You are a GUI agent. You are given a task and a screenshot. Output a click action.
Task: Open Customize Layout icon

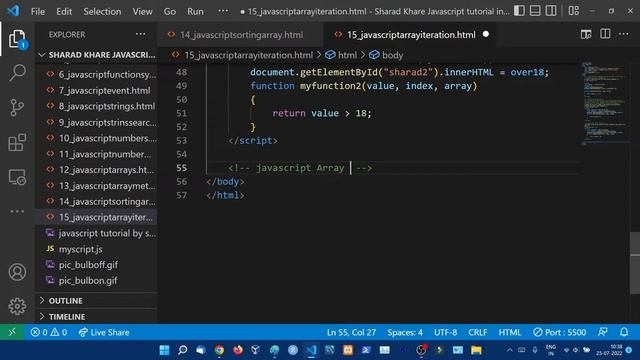click(573, 11)
